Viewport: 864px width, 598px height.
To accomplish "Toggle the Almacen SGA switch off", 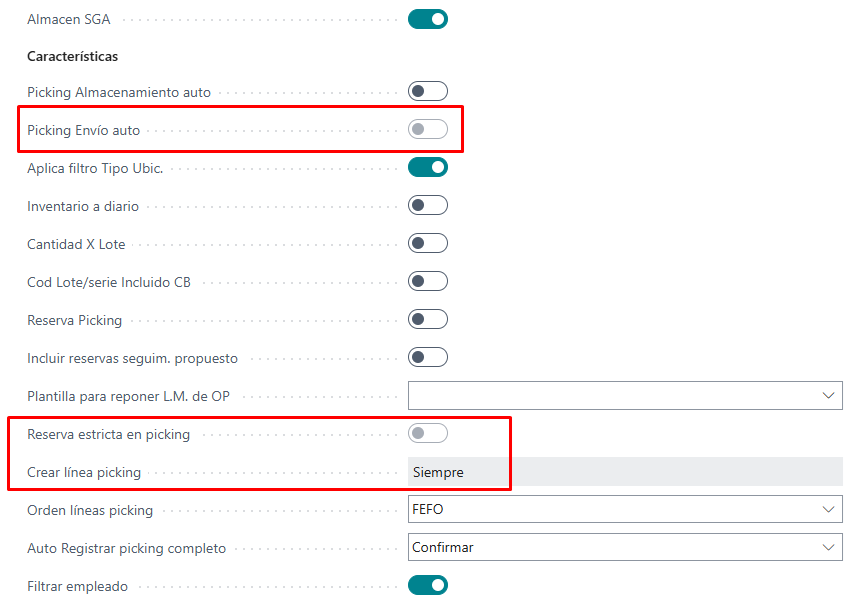I will (427, 19).
